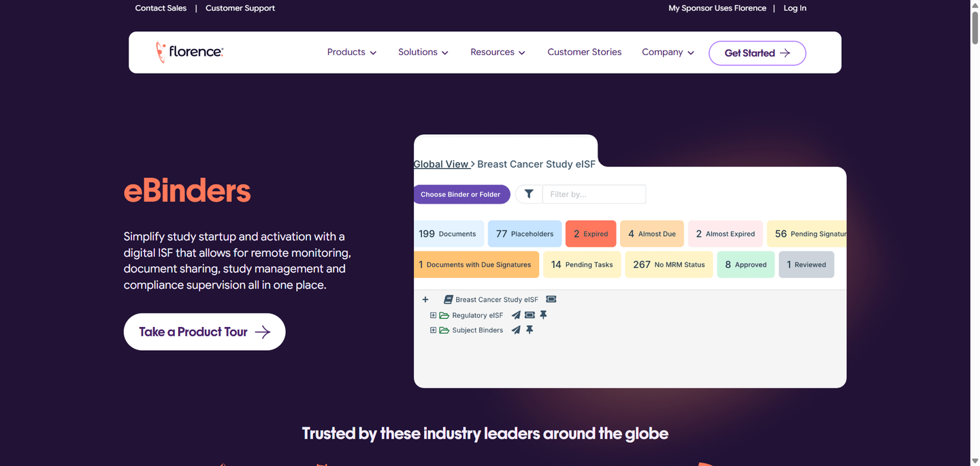Select the 56 Pending Signatures tile

pyautogui.click(x=807, y=234)
